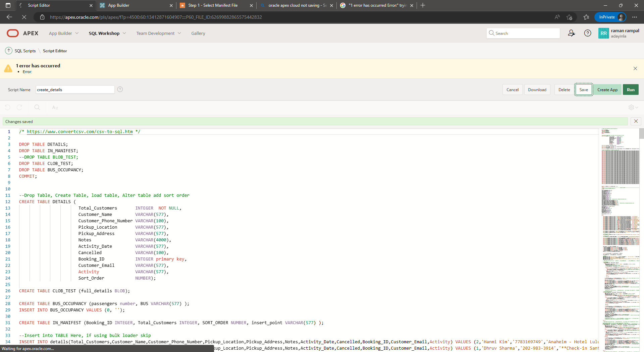Click the raman rampal avatar badge
Screen dimensions: 644x352
click(603, 33)
